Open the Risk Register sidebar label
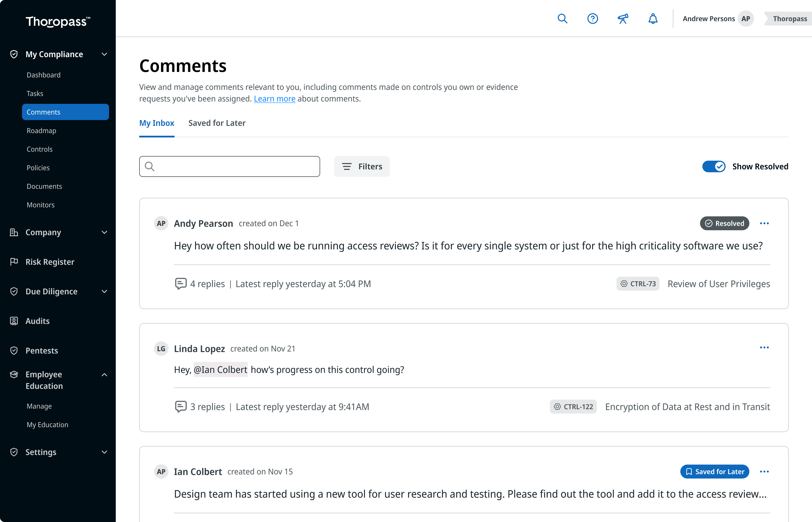Screen dimensions: 812x522 (x=50, y=262)
